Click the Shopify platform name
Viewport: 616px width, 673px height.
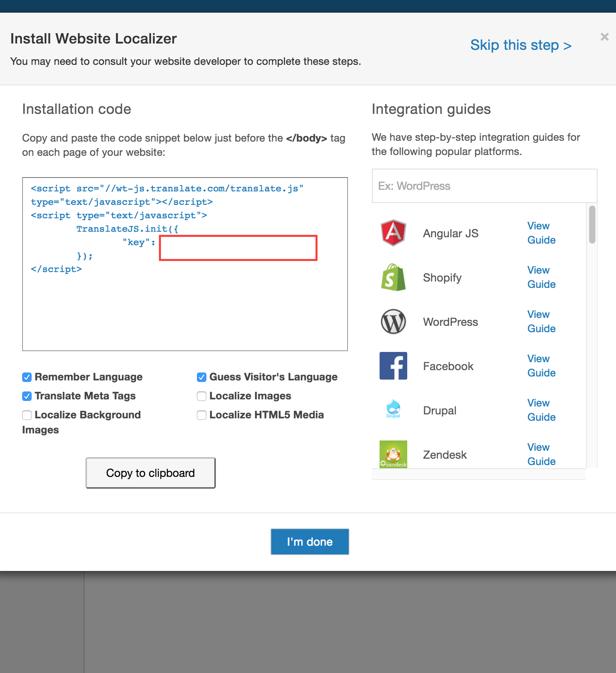point(442,278)
